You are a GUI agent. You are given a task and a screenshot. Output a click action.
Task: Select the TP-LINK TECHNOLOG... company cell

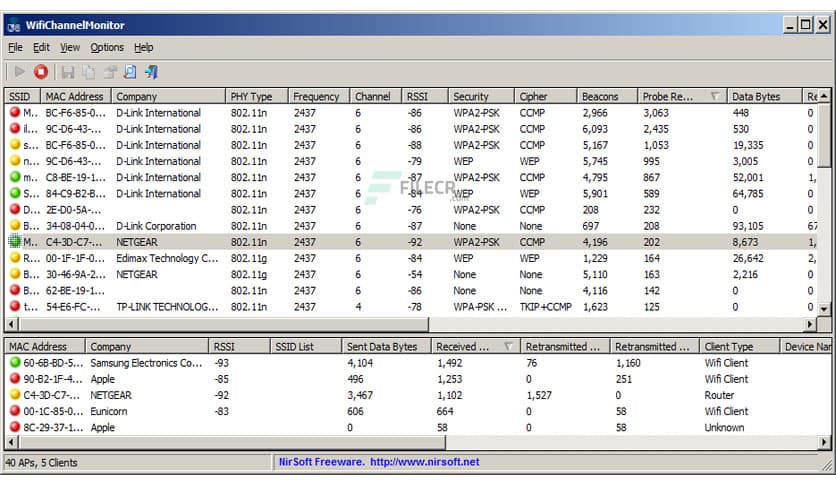167,306
